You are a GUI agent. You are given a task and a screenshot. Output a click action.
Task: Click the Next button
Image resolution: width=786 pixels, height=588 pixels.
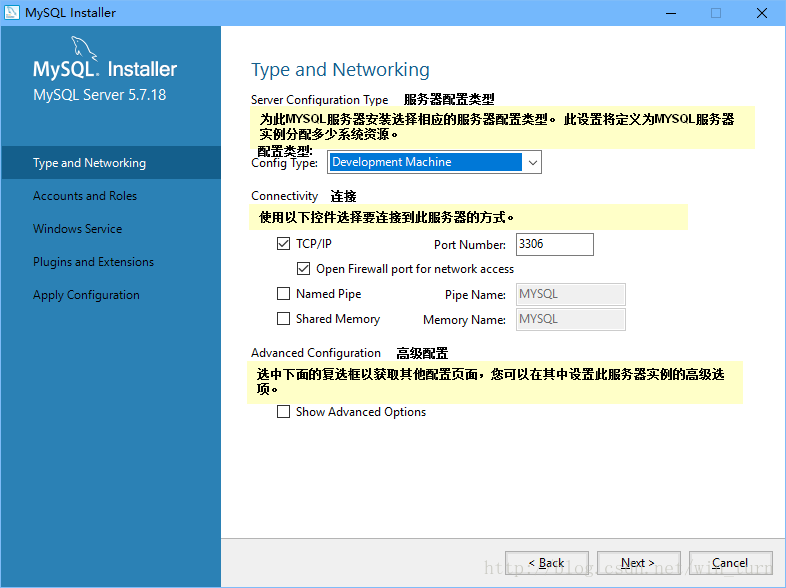click(638, 563)
